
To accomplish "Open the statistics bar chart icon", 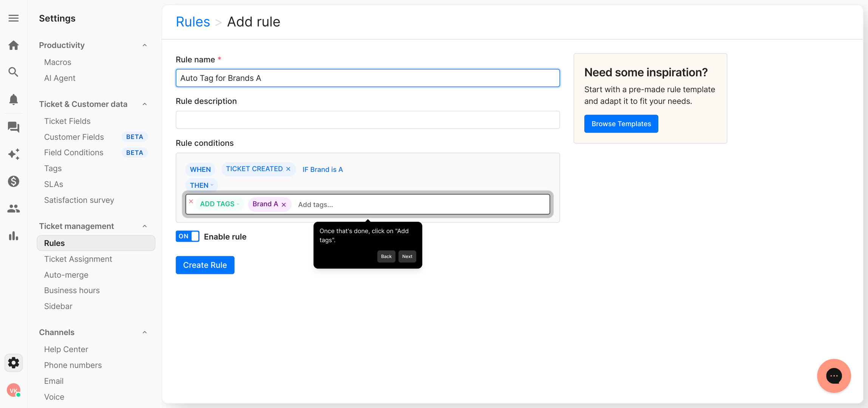I will coord(14,236).
